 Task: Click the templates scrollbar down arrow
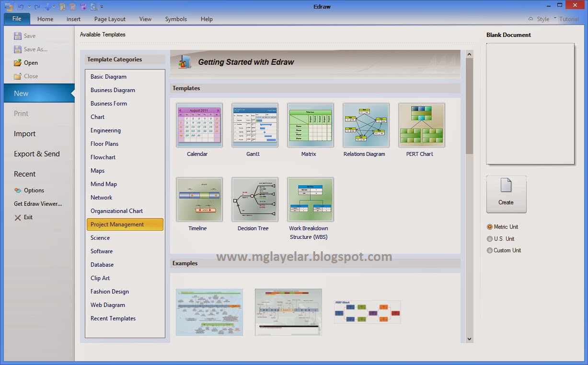469,339
